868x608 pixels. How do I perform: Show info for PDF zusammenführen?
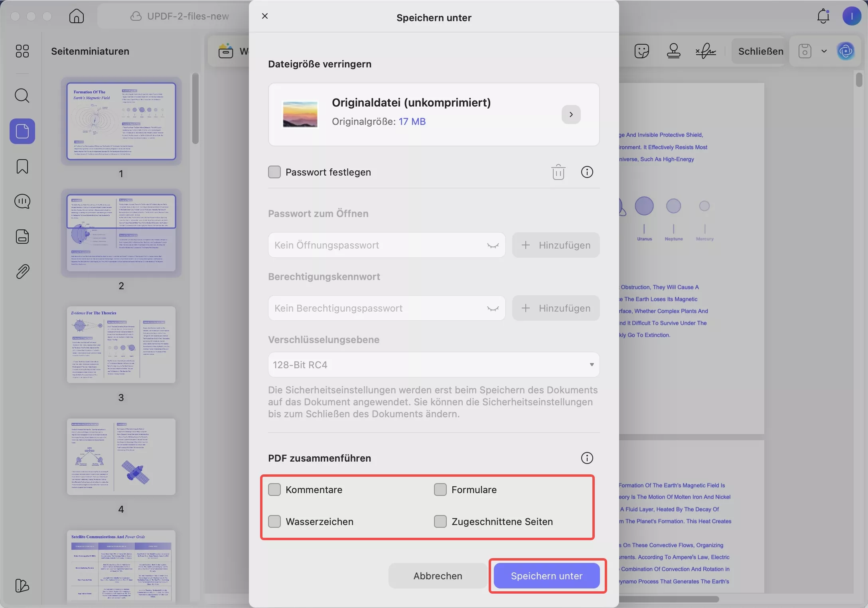point(587,458)
